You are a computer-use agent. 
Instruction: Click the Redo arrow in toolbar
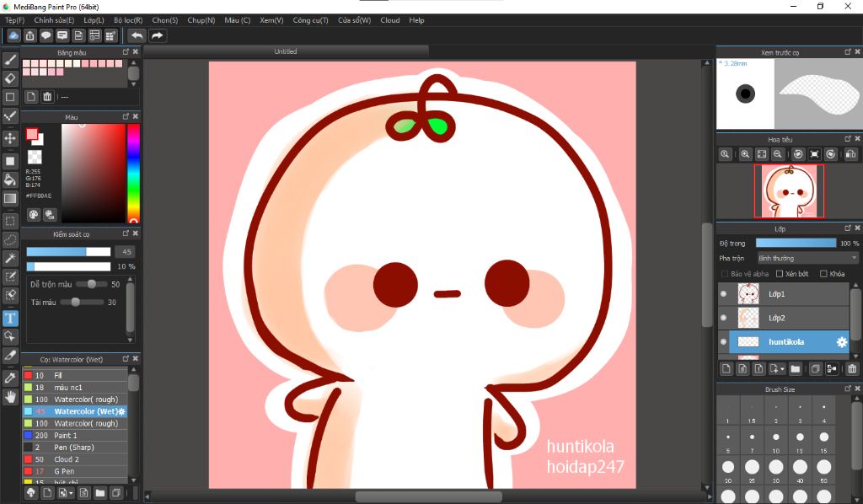tap(158, 35)
